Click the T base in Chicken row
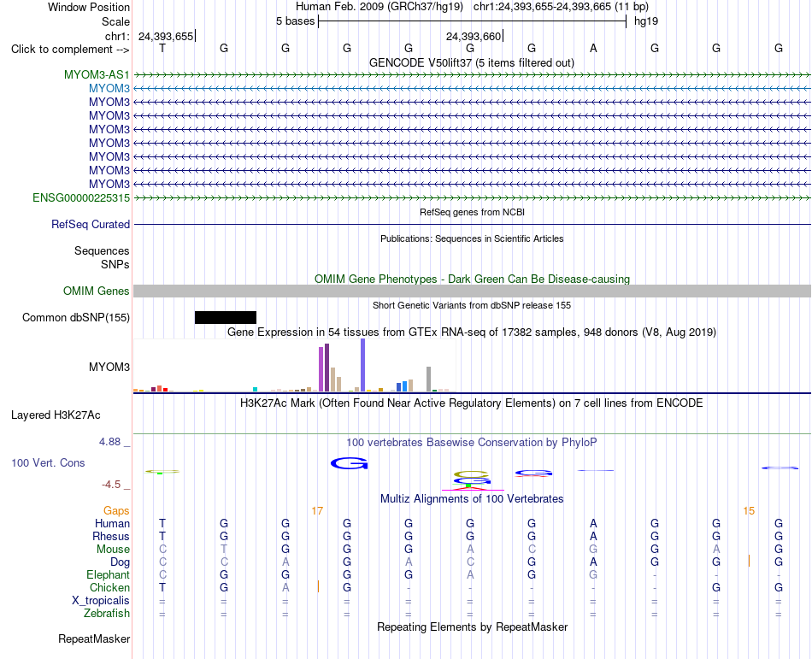The image size is (812, 659). [x=162, y=587]
